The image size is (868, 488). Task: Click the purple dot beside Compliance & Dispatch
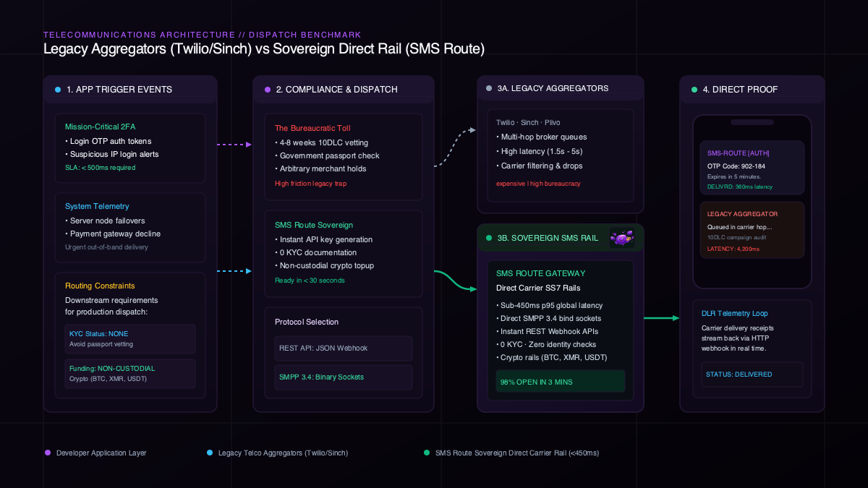pyautogui.click(x=268, y=90)
